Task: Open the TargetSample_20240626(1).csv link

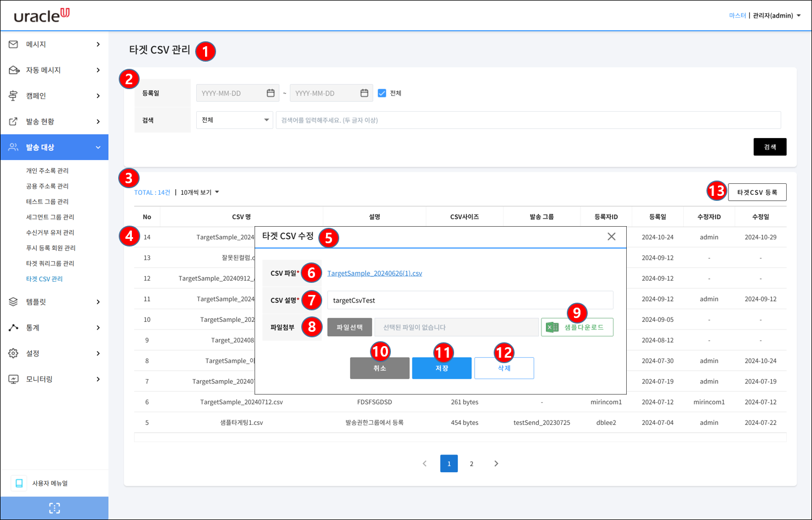Action: (375, 273)
